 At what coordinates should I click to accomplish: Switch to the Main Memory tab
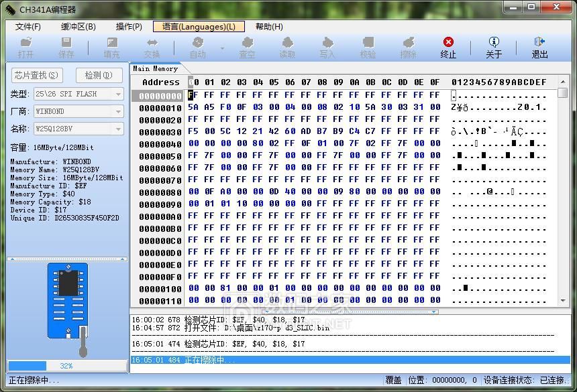click(155, 68)
